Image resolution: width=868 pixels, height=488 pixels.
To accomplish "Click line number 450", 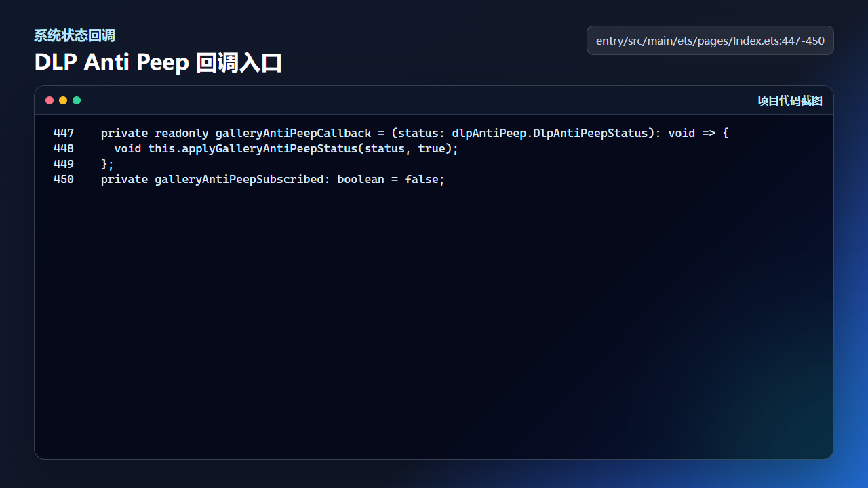I will click(x=64, y=180).
